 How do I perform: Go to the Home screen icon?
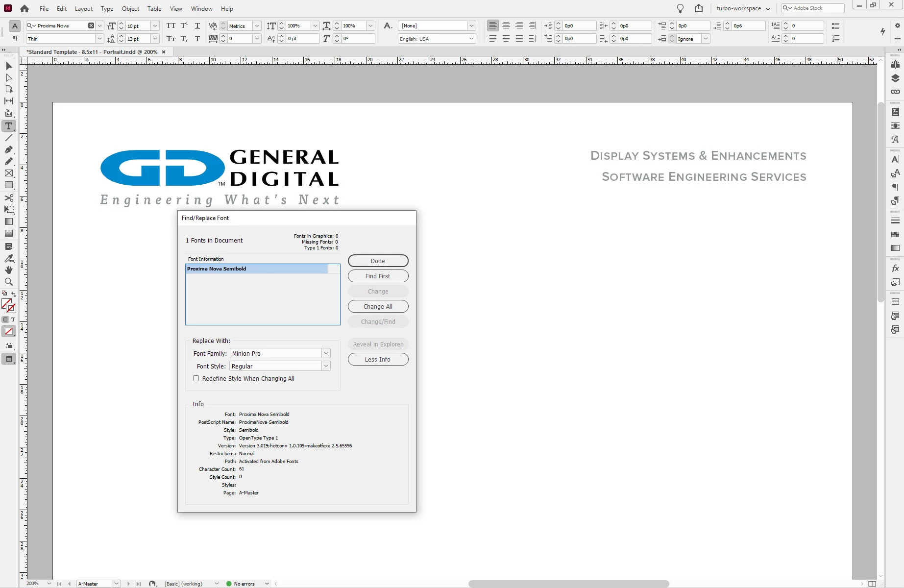[x=24, y=8]
